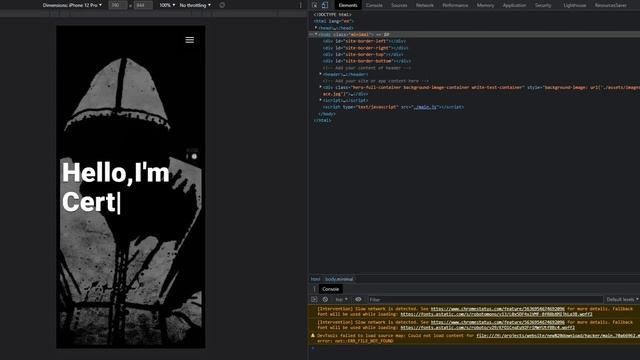Click the inspect element picker icon

click(315, 5)
